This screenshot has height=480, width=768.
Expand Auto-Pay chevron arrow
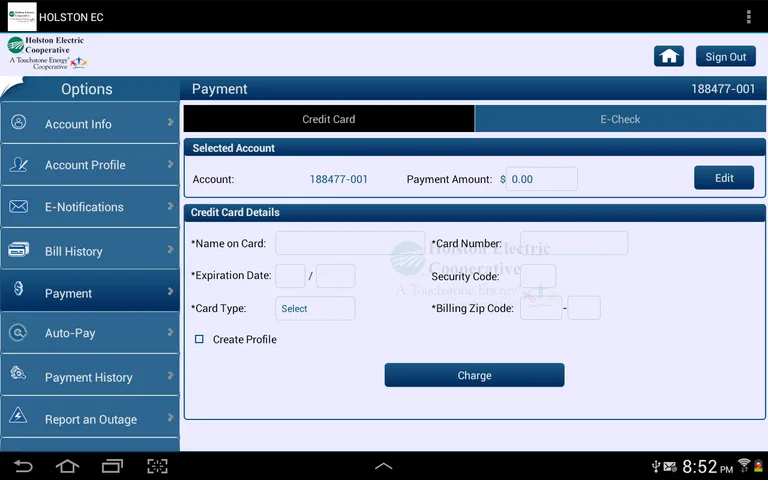tap(170, 332)
